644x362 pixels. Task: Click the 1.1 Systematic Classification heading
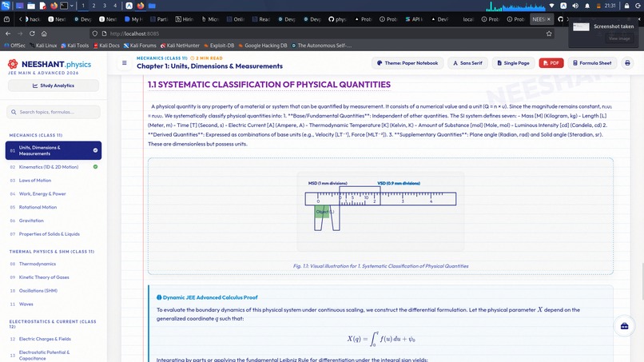point(269,85)
